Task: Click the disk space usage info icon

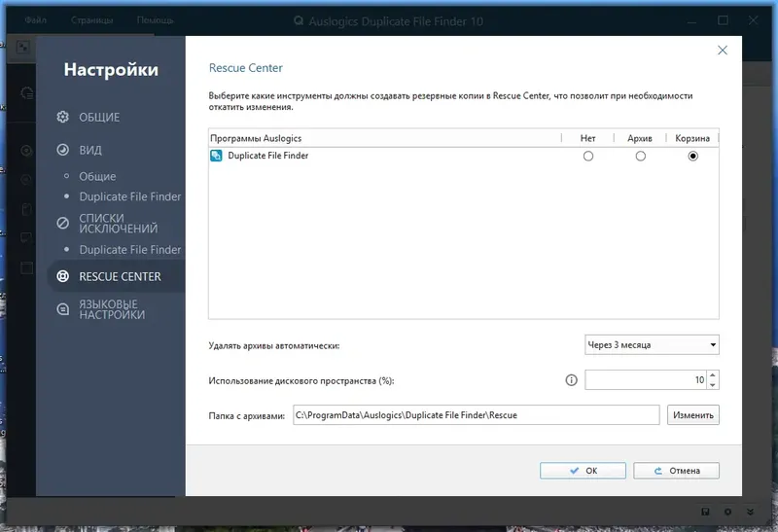Action: point(571,380)
